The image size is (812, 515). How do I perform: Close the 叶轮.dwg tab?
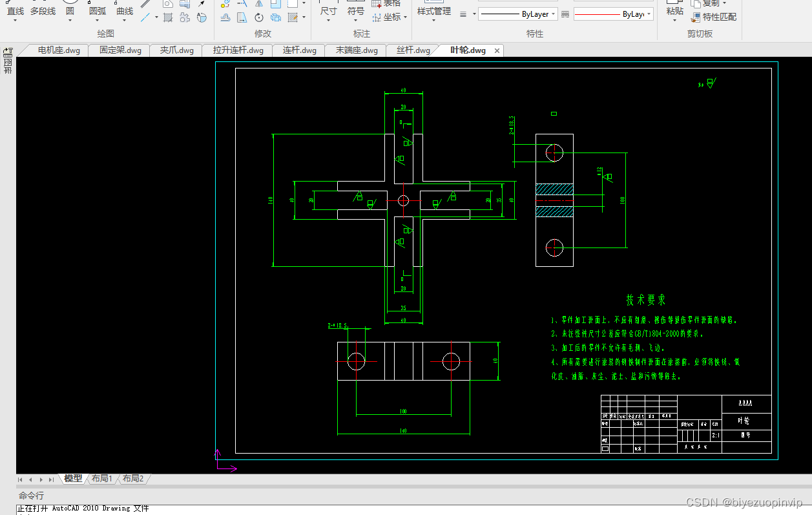click(497, 50)
